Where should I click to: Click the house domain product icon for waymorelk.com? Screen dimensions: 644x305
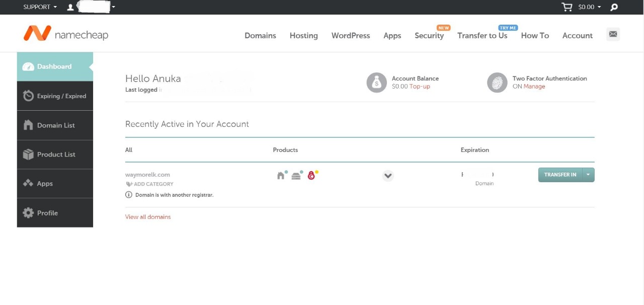(282, 175)
